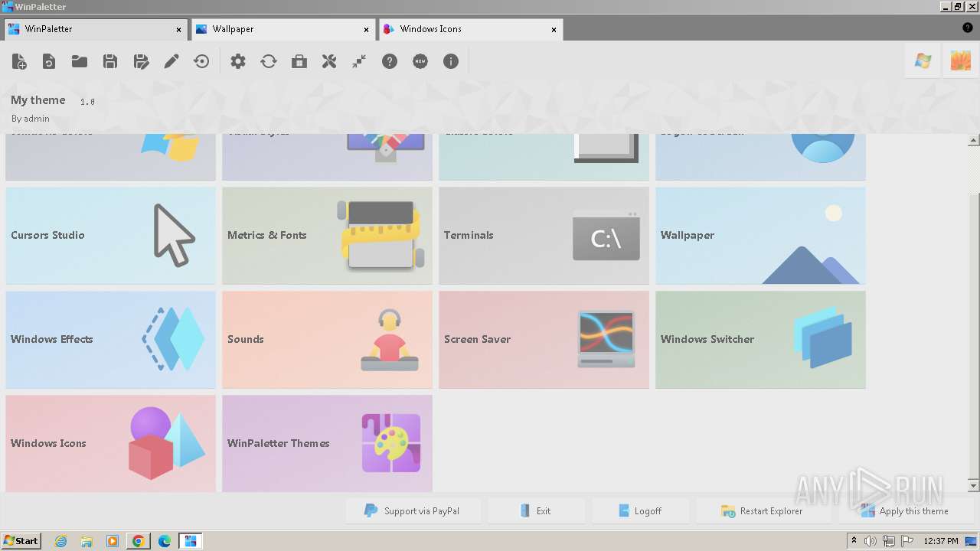
Task: Click the Restart Explorer button
Action: point(763,511)
